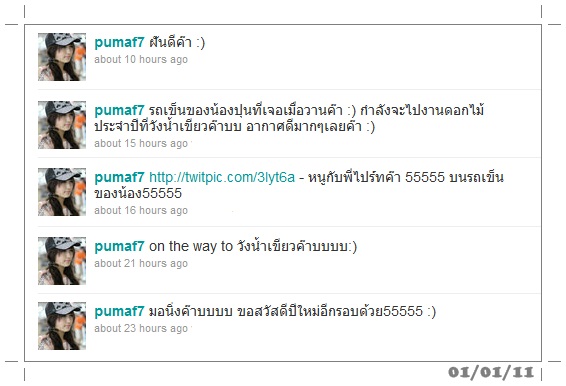Open pumaf7 username in the first tweet
Viewport: 566px width, 386px height.
click(x=119, y=43)
